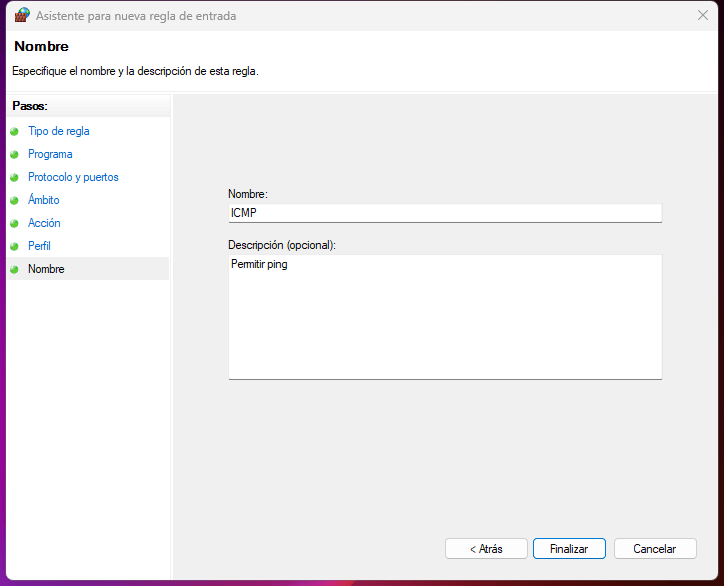Navigate to the Ámbito step

pos(44,200)
